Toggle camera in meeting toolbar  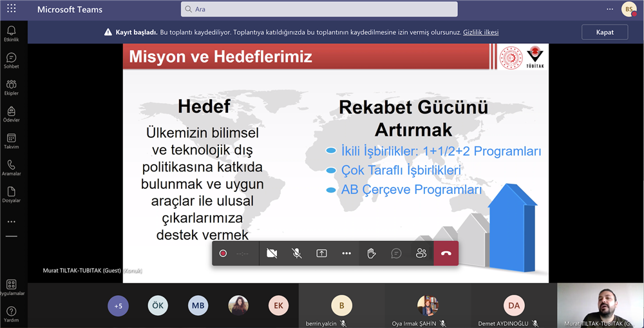(272, 254)
